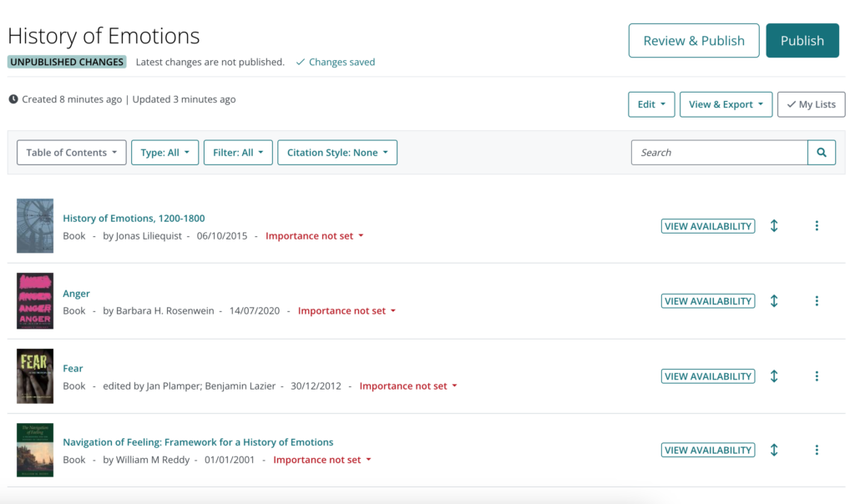Open the Citation Style: None dropdown
Screen dimensions: 855x504
click(337, 153)
